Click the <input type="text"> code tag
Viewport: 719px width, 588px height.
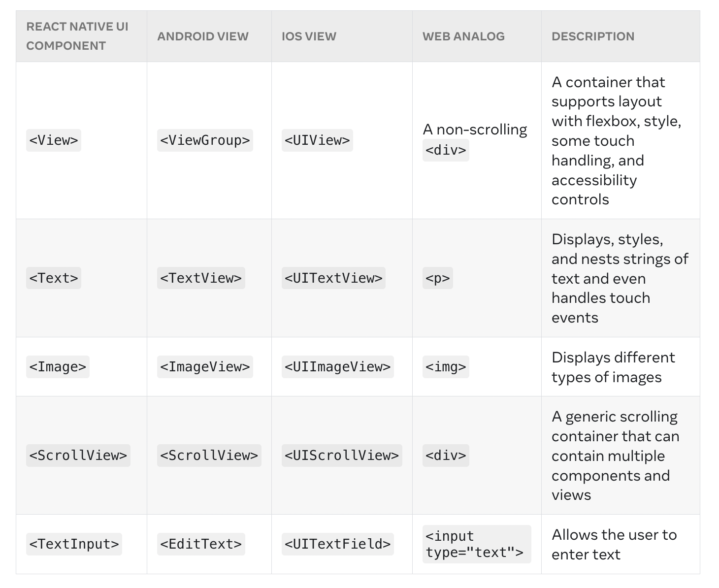[x=476, y=544]
